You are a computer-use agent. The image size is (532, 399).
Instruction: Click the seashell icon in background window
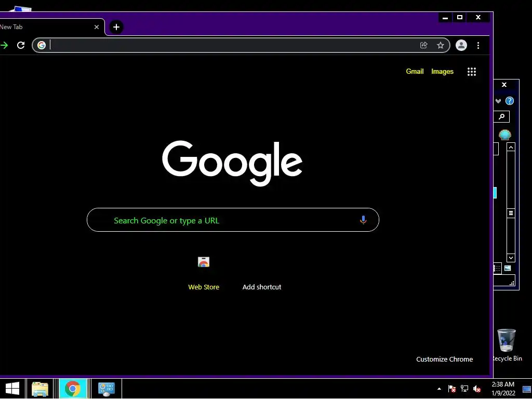tap(505, 135)
